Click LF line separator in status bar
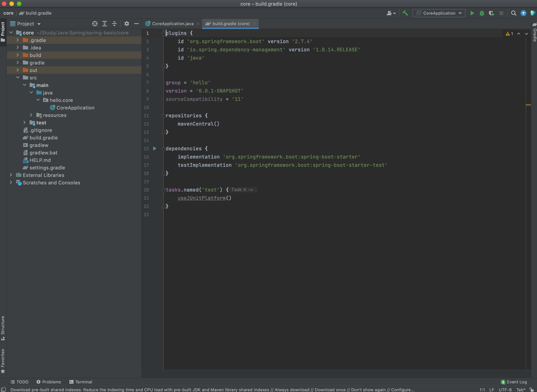 coord(492,390)
